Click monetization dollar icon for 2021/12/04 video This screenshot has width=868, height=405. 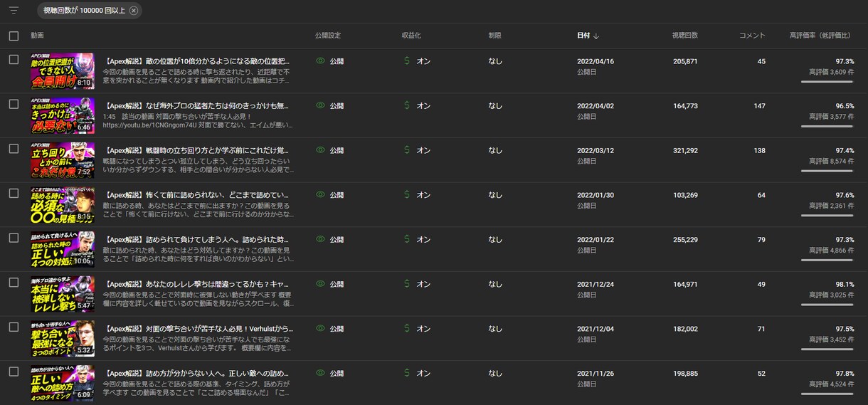[x=406, y=328]
